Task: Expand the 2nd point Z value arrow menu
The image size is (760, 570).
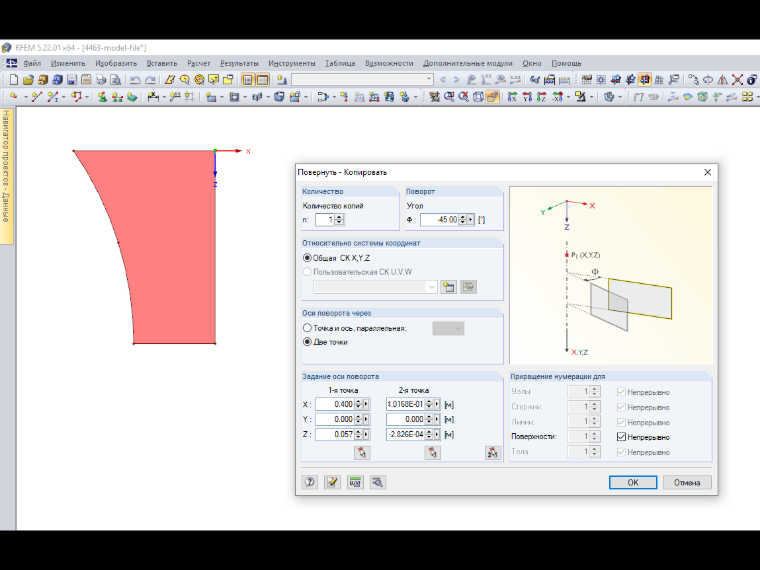Action: tap(437, 434)
